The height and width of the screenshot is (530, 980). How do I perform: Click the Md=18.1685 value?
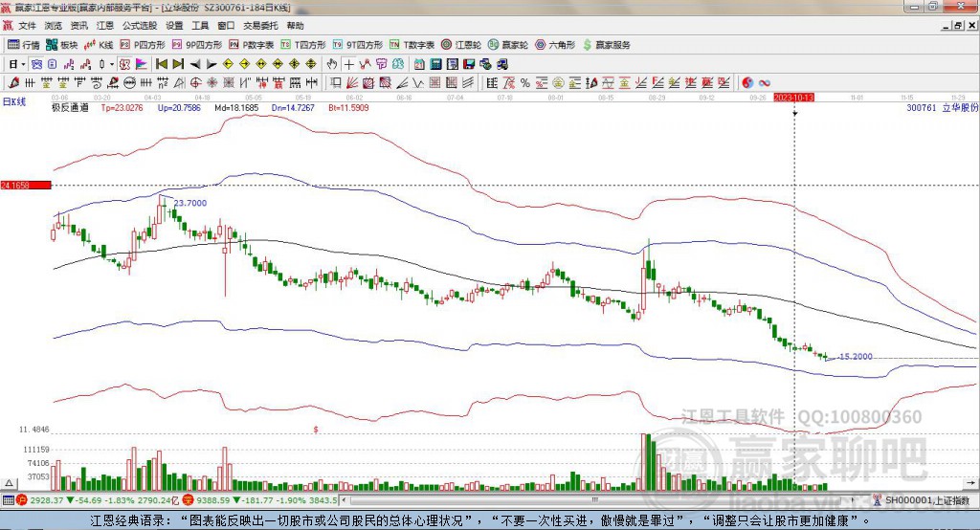[x=236, y=107]
